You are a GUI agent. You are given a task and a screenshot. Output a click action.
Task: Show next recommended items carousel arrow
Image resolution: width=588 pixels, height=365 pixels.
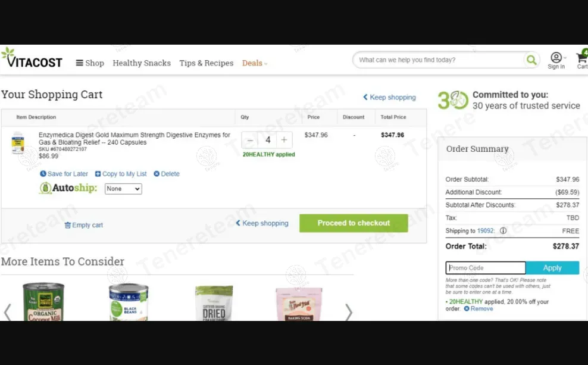(x=348, y=312)
